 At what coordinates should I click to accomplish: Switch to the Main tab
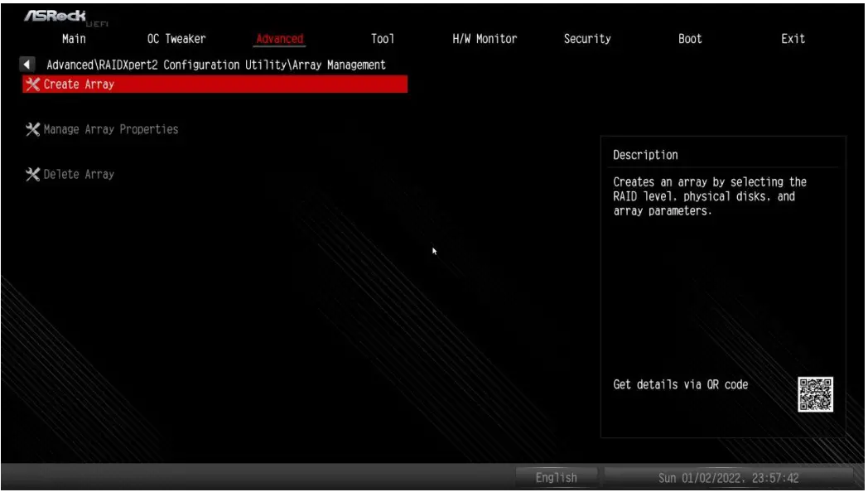(x=75, y=38)
